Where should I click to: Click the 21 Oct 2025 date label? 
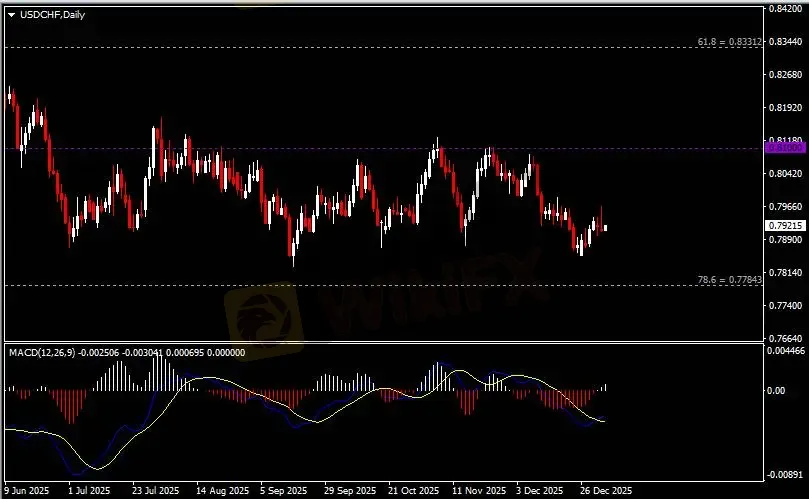(413, 490)
